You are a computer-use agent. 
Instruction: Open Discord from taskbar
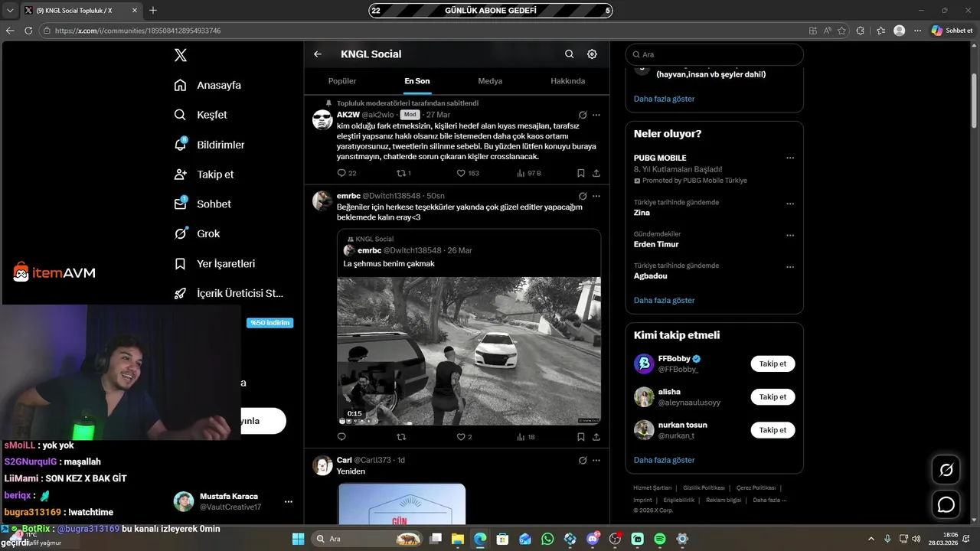pos(593,539)
